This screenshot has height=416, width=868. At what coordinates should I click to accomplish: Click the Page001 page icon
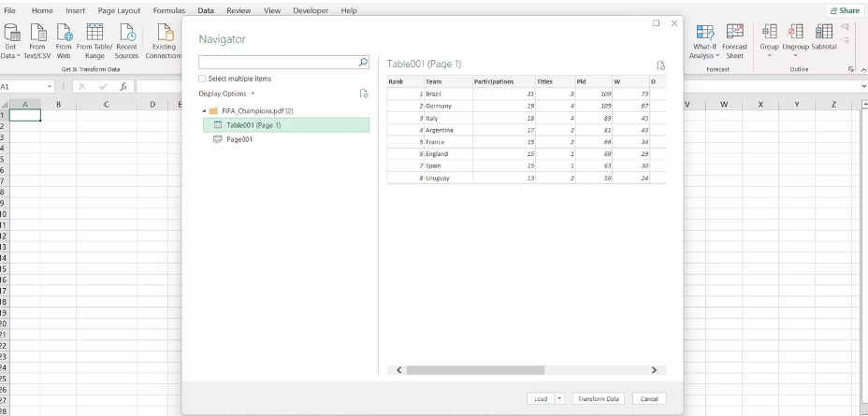218,139
